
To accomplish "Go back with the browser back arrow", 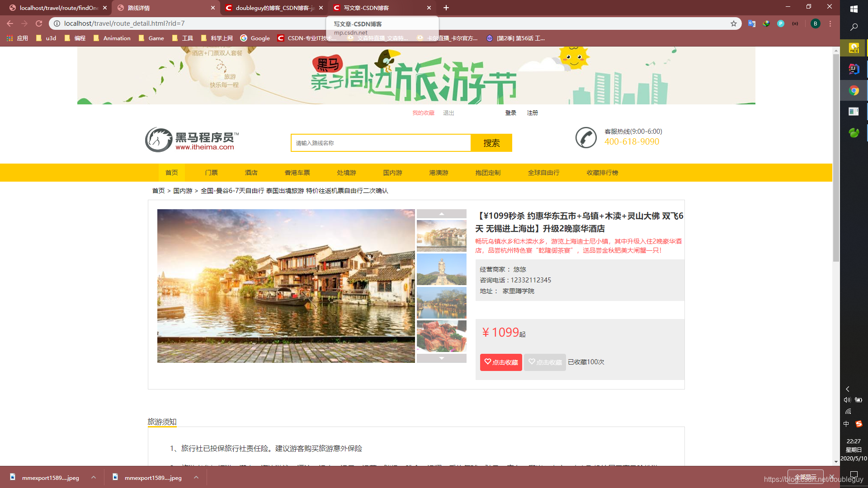I will coord(10,23).
